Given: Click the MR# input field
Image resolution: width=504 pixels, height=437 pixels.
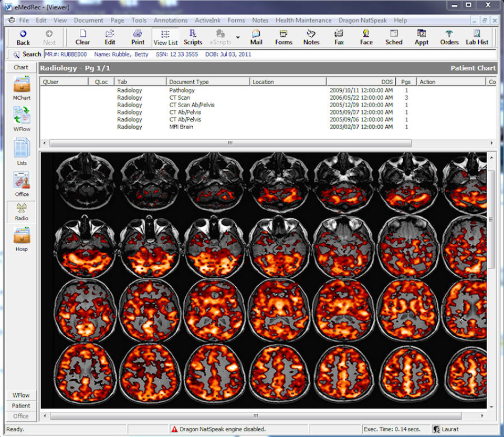Looking at the screenshot, I should click(66, 54).
